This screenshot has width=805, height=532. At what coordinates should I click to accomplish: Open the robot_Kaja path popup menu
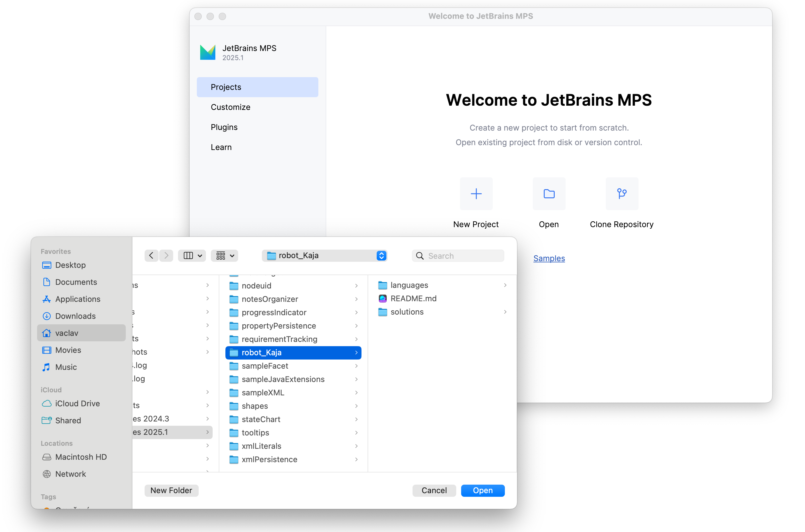(325, 255)
